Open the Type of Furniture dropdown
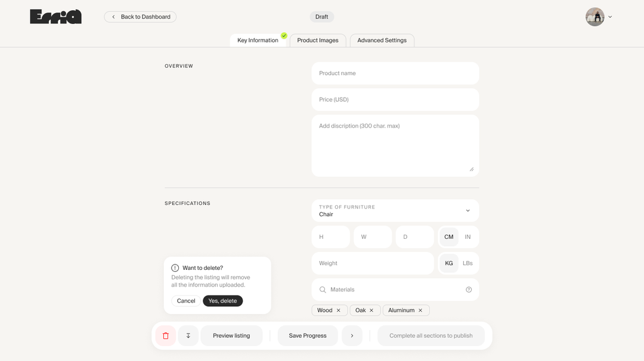 tap(395, 210)
